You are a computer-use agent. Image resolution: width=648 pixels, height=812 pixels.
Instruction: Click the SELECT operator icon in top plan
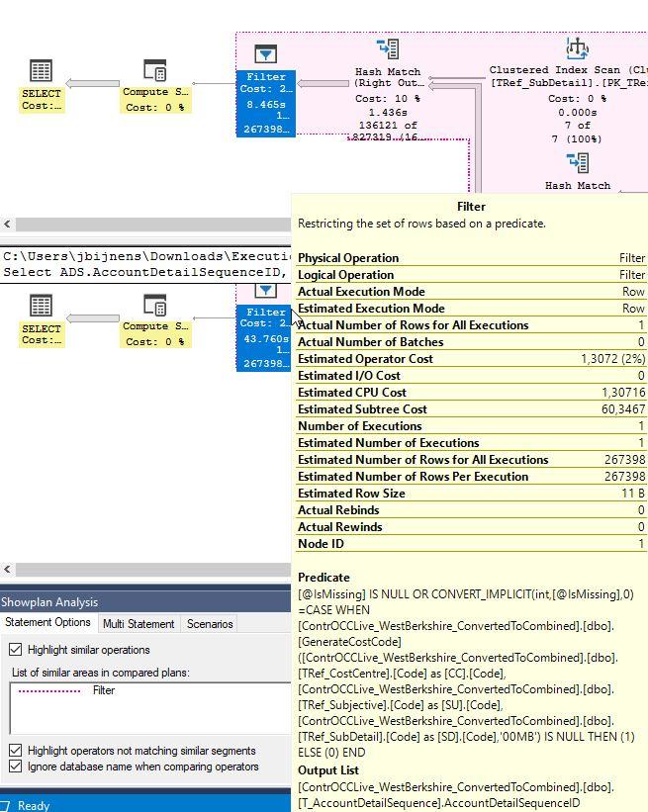41,71
